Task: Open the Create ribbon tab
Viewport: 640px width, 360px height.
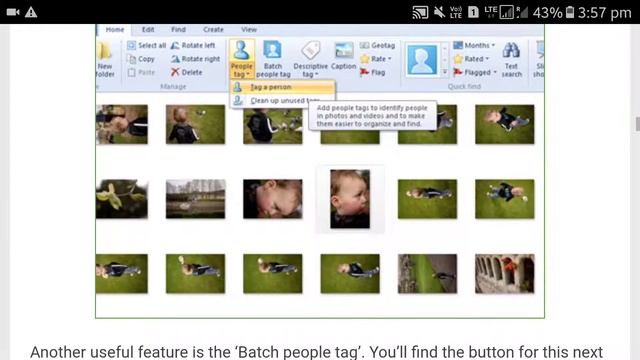Action: (213, 29)
